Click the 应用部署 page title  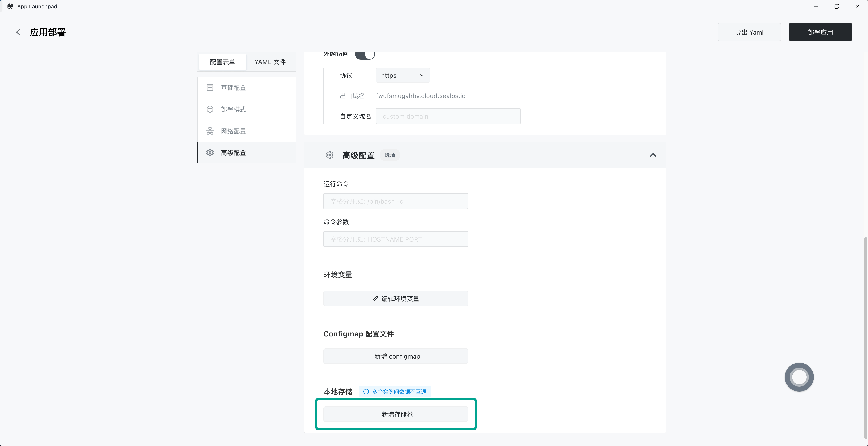pos(48,32)
